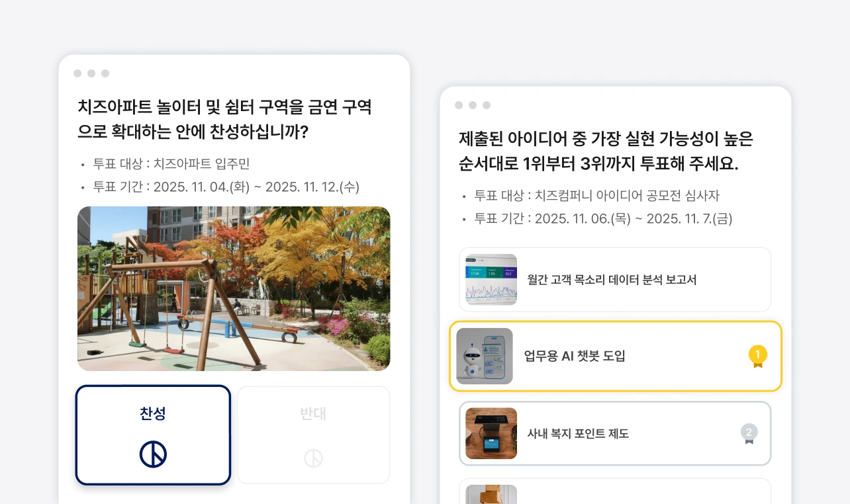Select the 반대 vote option label
This screenshot has height=504, width=850.
(313, 414)
